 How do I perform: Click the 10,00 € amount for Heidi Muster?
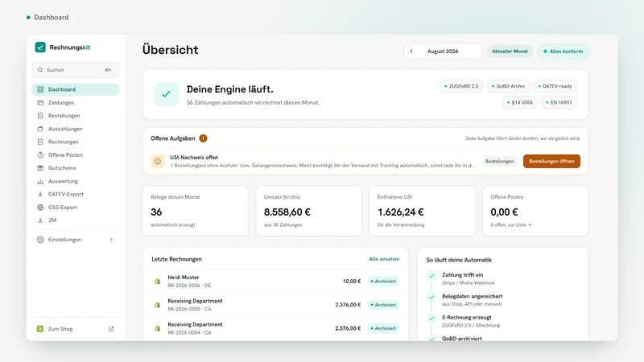(x=352, y=282)
